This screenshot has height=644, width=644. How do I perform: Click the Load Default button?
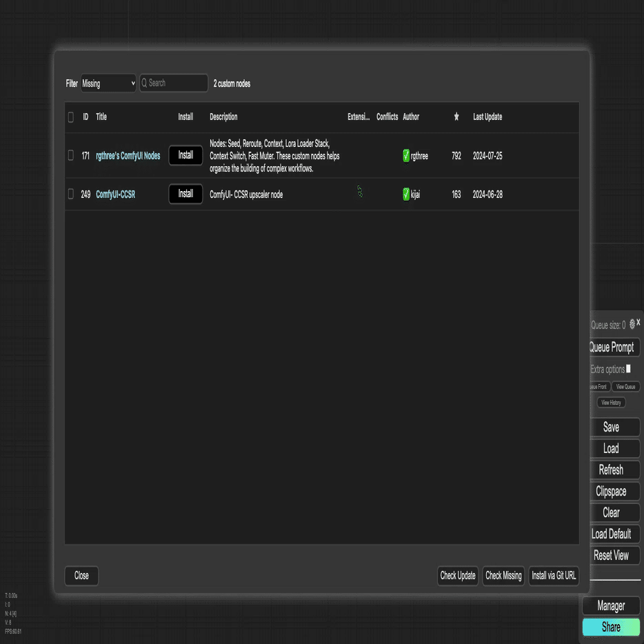click(x=614, y=534)
